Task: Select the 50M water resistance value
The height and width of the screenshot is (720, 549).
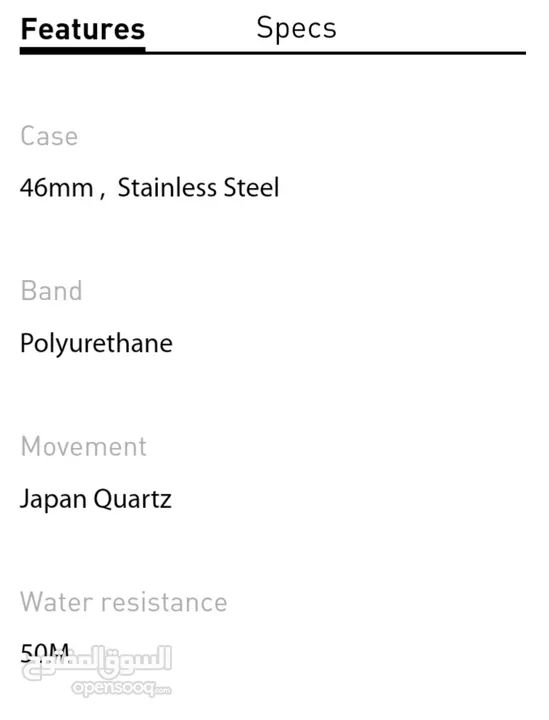Action: [45, 652]
